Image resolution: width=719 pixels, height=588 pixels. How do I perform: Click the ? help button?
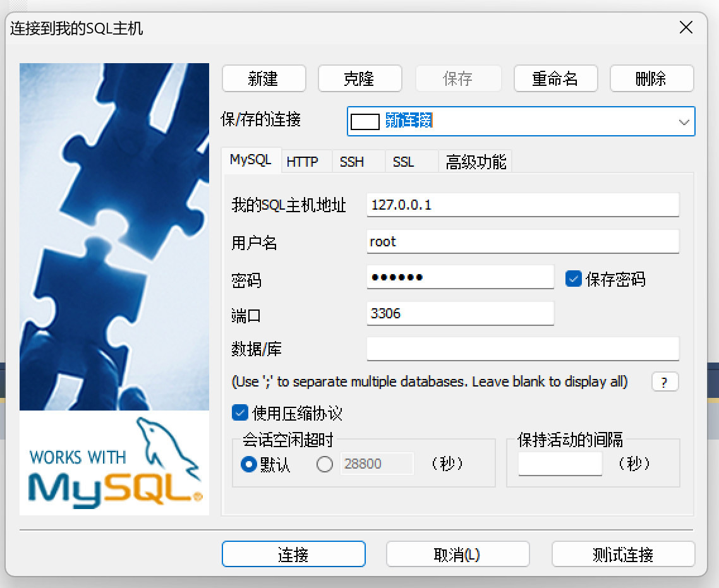click(665, 381)
